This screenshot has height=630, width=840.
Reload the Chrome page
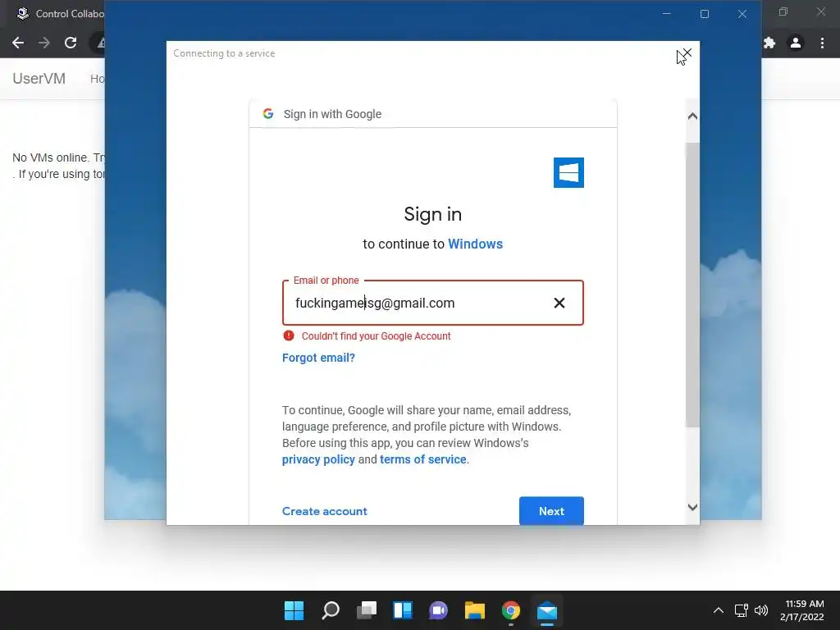tap(71, 43)
